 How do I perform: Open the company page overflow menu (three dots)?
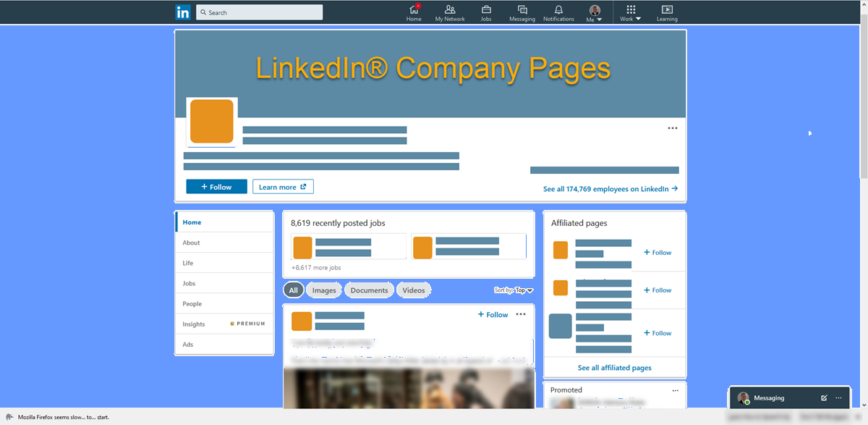point(672,127)
